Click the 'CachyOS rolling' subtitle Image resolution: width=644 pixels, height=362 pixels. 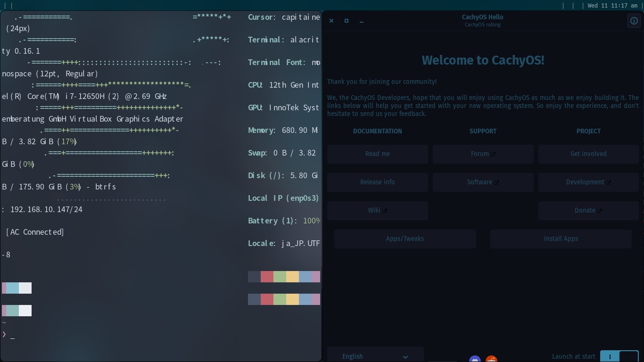tap(483, 25)
